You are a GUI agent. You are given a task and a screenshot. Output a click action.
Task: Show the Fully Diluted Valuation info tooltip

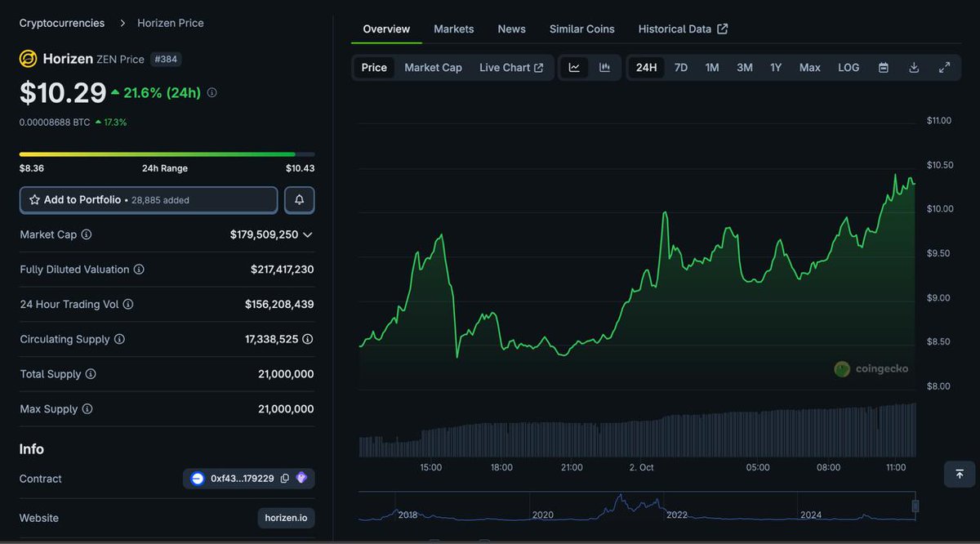tap(139, 270)
